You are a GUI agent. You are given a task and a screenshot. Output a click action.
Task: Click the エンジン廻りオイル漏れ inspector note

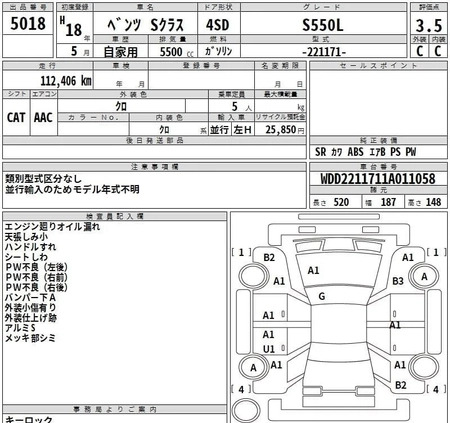click(52, 227)
